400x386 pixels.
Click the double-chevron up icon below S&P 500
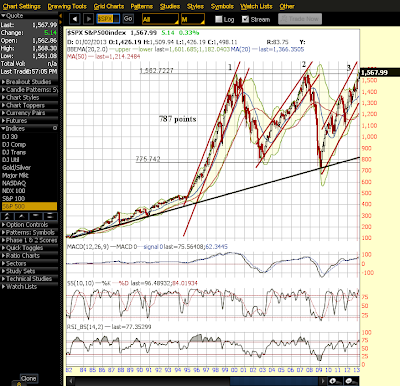(x=7, y=216)
